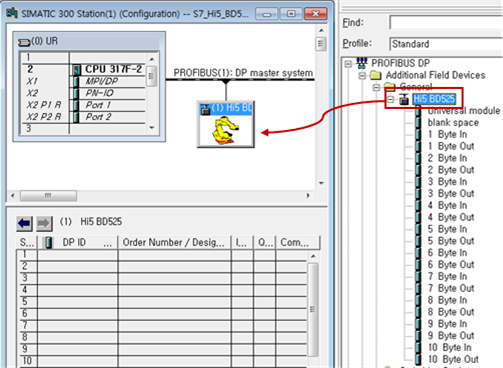The height and width of the screenshot is (368, 503).
Task: Click the General folder icon
Action: click(390, 87)
